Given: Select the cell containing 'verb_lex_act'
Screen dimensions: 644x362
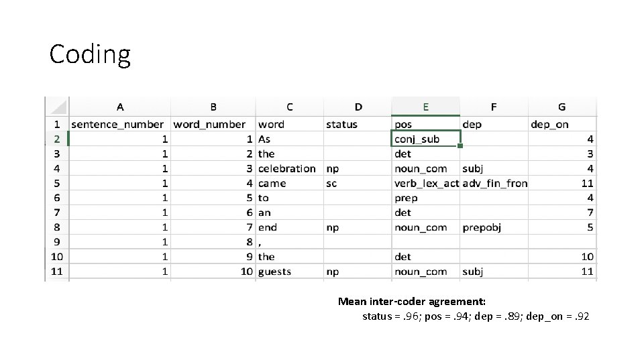Looking at the screenshot, I should coord(426,183).
